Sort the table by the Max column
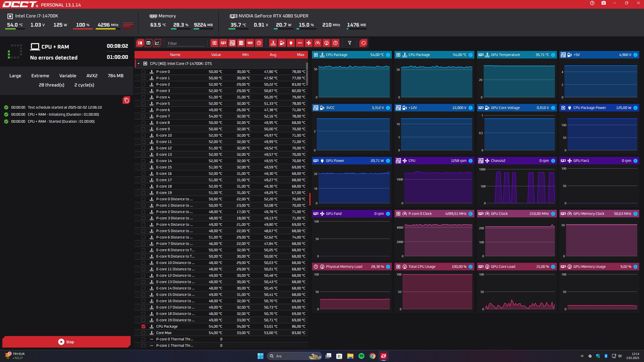Image resolution: width=644 pixels, height=362 pixels. tap(301, 55)
